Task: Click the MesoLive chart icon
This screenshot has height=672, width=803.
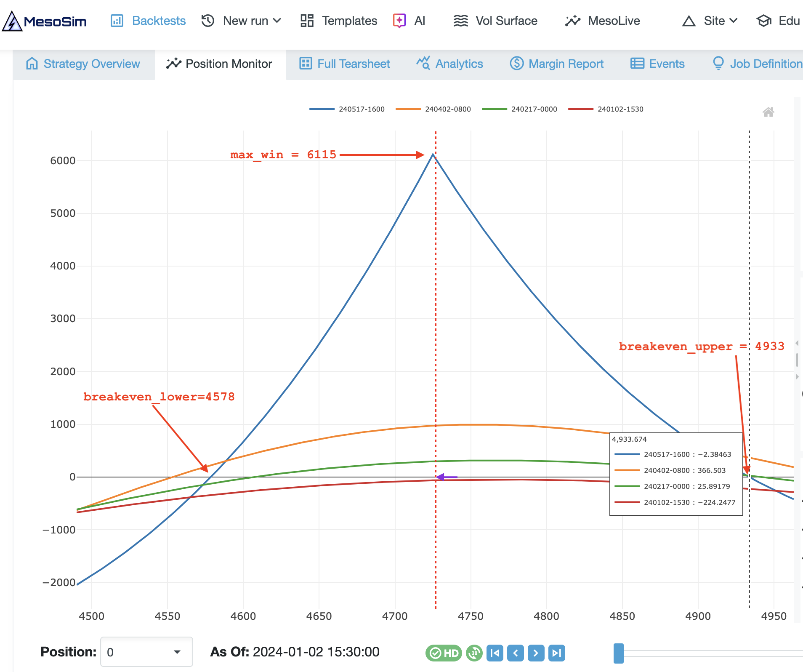Action: click(572, 20)
